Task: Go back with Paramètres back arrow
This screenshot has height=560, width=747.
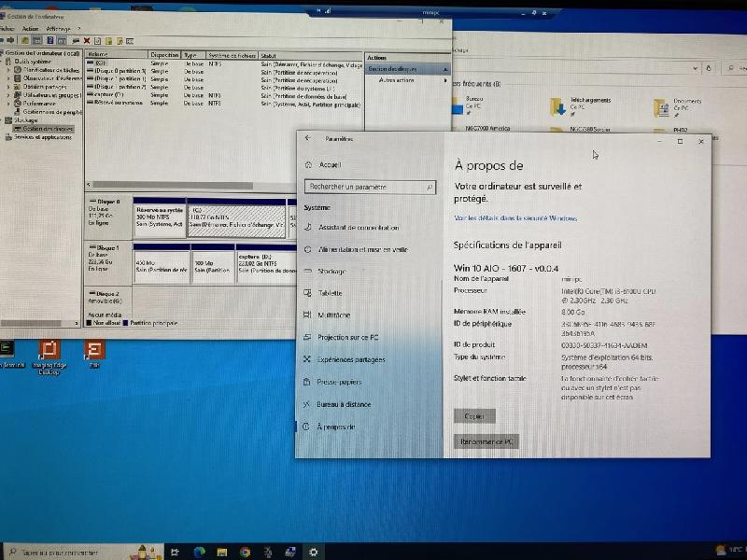Action: click(x=308, y=138)
